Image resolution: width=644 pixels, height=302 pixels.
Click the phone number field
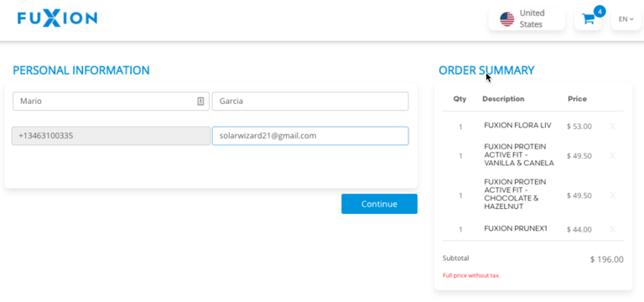[111, 136]
